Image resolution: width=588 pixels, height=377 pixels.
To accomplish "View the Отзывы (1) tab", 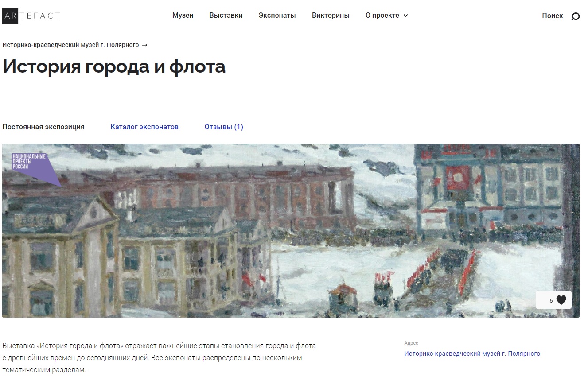I will click(224, 127).
